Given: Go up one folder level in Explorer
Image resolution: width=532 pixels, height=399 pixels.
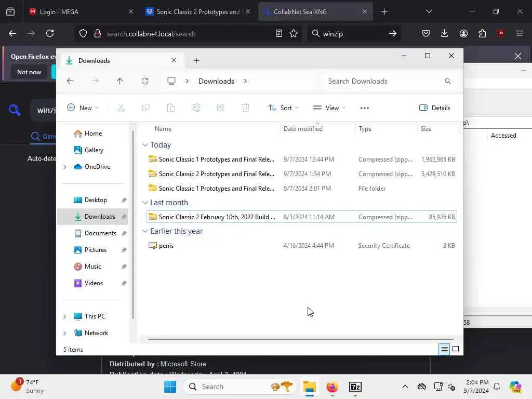Looking at the screenshot, I should pos(120,81).
